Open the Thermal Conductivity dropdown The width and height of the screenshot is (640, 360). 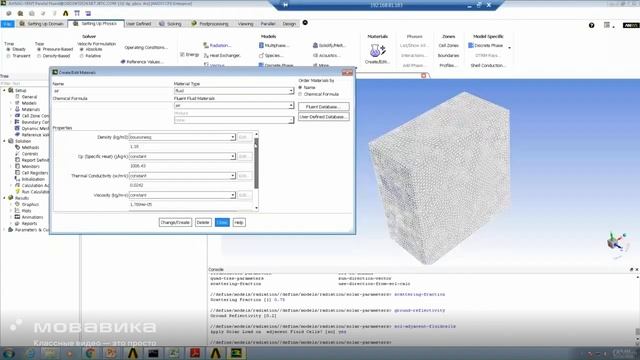[182, 176]
